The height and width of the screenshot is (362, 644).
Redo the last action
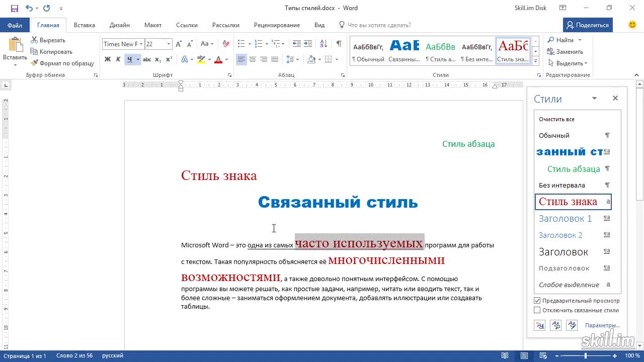pyautogui.click(x=47, y=8)
